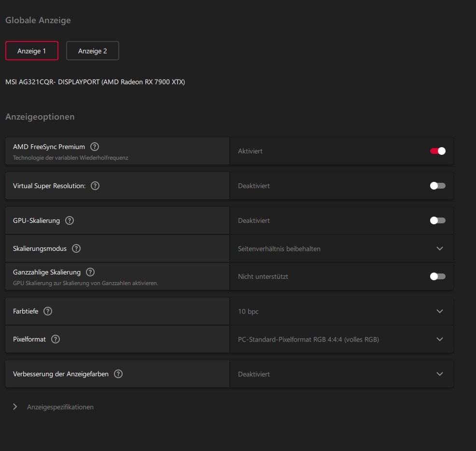Open the Skalierungsmodus dropdown

tap(439, 249)
